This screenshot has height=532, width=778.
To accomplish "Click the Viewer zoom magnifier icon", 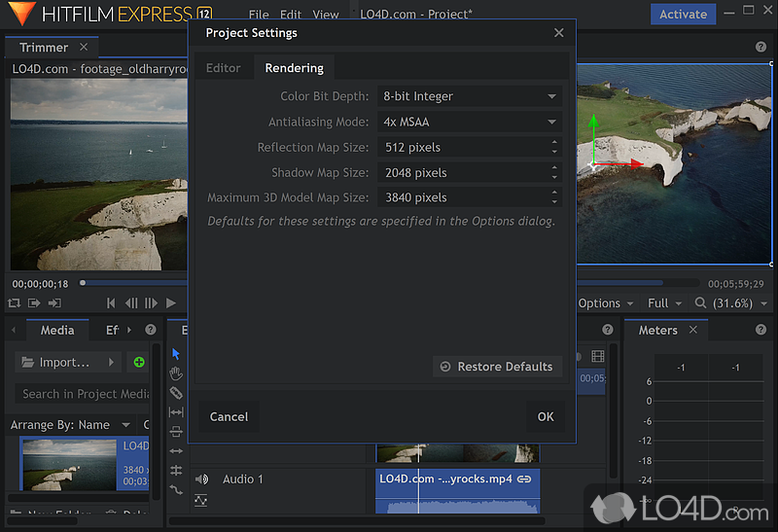I will click(700, 302).
